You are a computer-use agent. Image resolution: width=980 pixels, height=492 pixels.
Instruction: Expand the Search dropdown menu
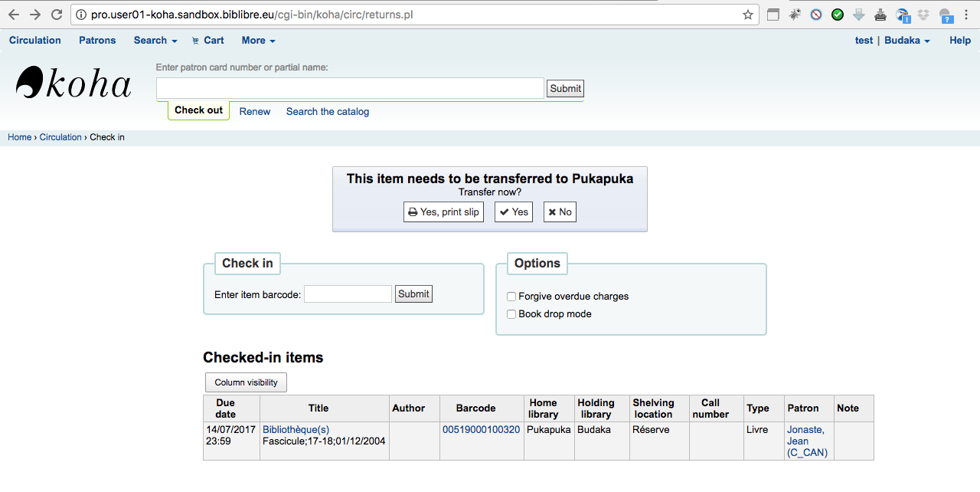(155, 41)
